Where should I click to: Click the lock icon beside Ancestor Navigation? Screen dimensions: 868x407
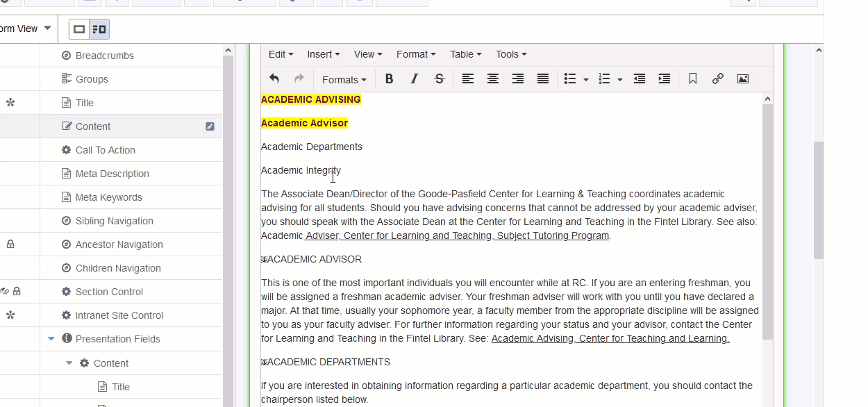click(x=10, y=244)
